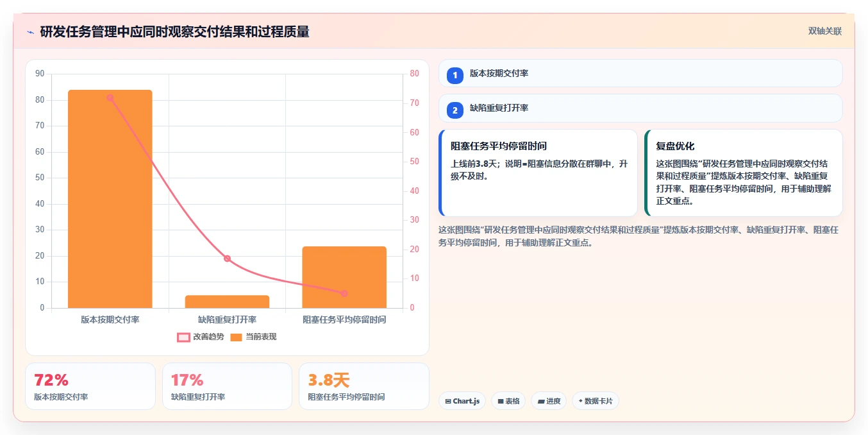The height and width of the screenshot is (435, 868).
Task: Click text 上线前3.8天 in the card
Action: coord(475,164)
